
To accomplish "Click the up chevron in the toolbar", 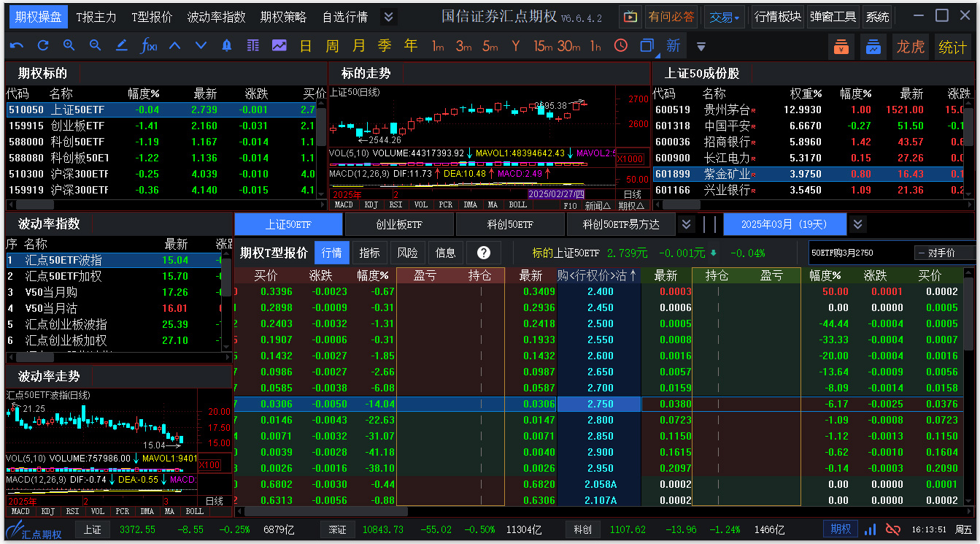I will pyautogui.click(x=174, y=46).
